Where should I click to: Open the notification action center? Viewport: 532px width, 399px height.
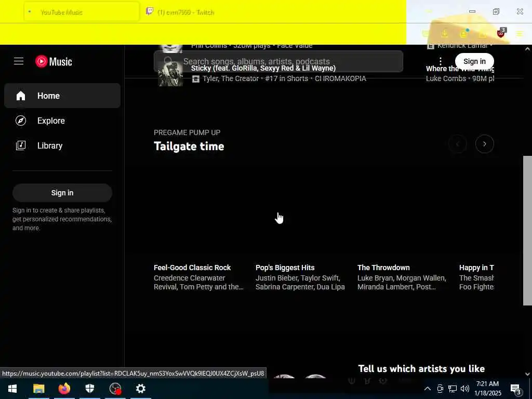(516, 389)
